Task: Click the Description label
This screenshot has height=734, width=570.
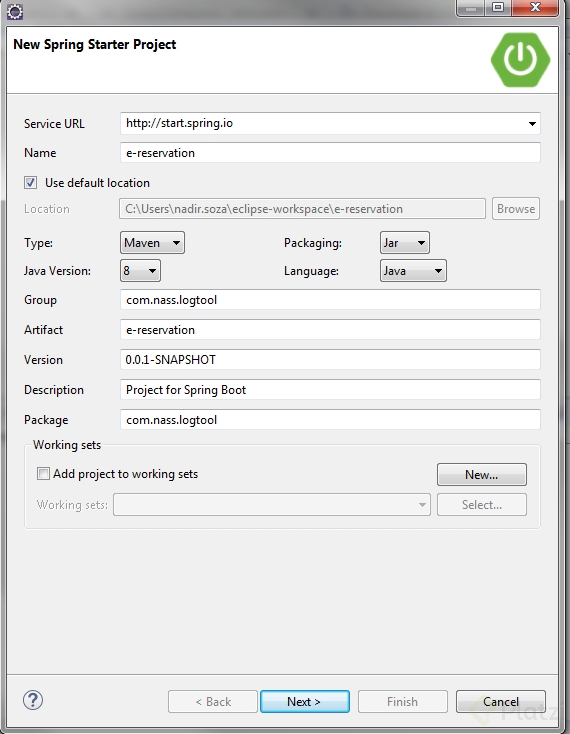Action: point(54,390)
